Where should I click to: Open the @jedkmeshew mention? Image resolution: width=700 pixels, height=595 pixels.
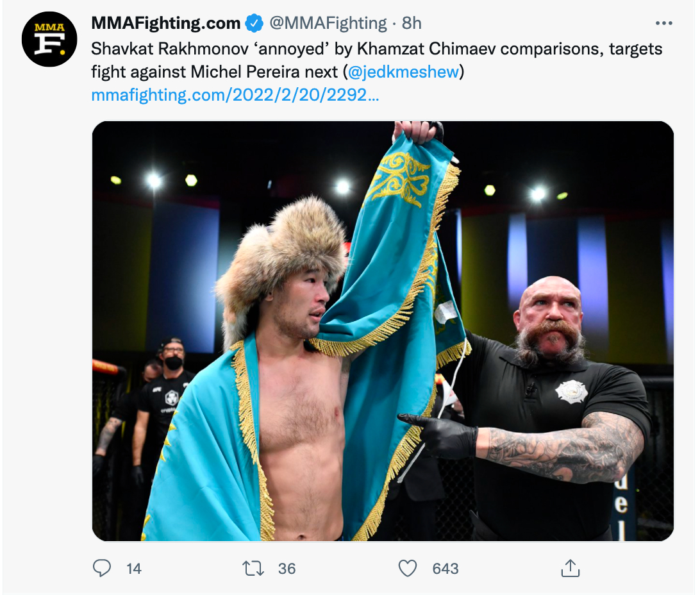[x=403, y=72]
